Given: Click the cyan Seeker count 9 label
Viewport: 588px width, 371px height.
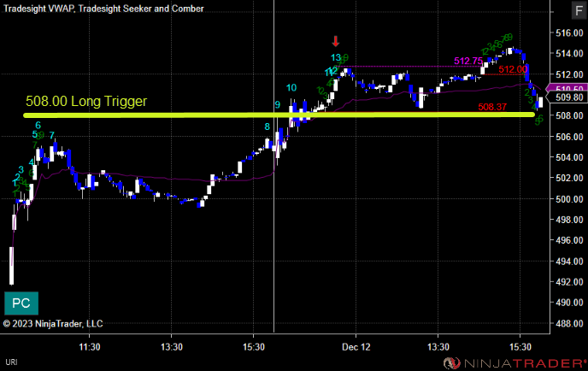Looking at the screenshot, I should click(x=277, y=104).
